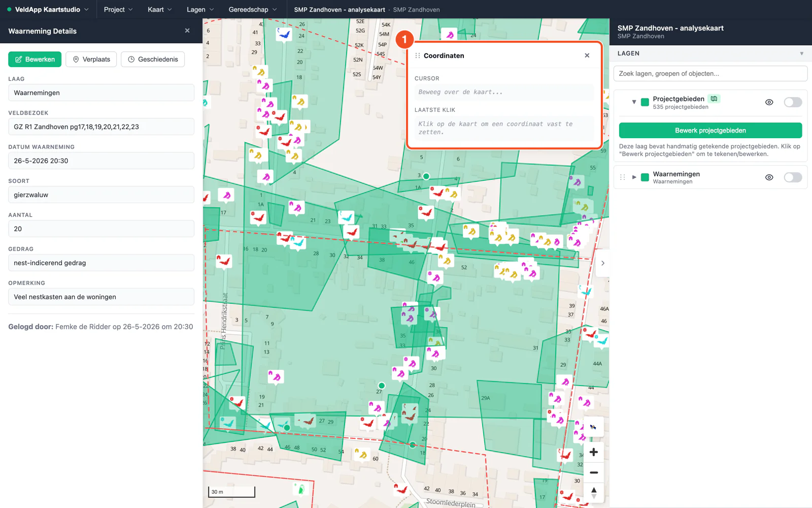The image size is (812, 508).
Task: Open the VeldApp Kaartstudio dropdown
Action: tap(48, 9)
